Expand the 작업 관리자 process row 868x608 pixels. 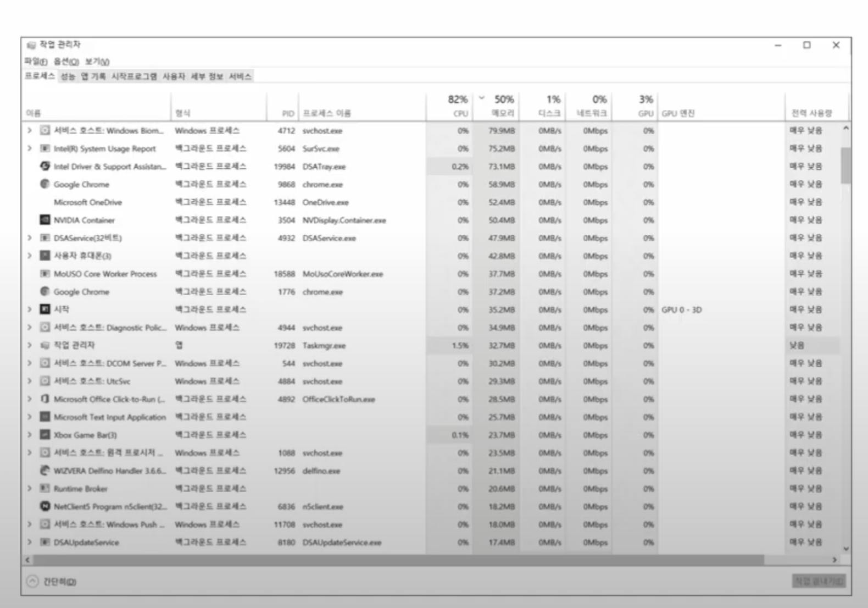pos(30,345)
